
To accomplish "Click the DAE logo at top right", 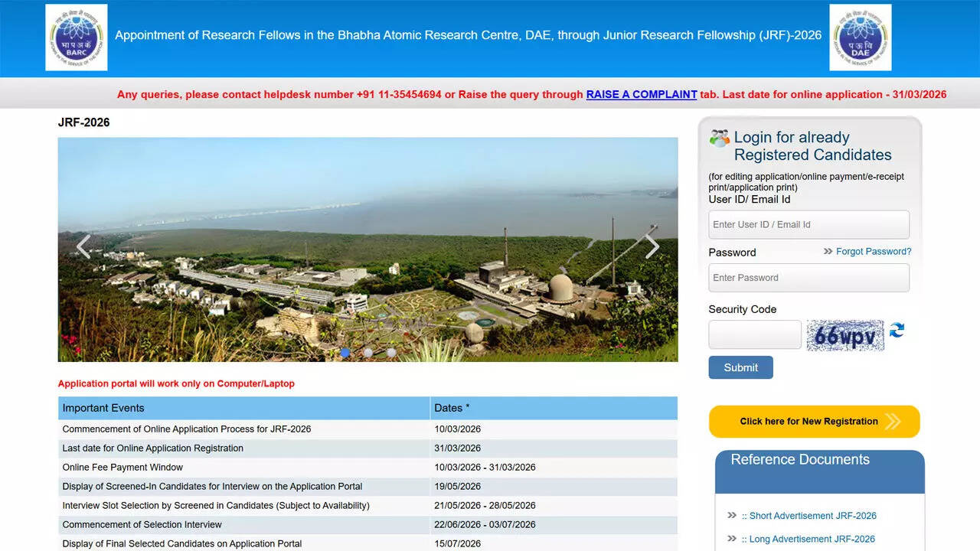I will tap(861, 37).
